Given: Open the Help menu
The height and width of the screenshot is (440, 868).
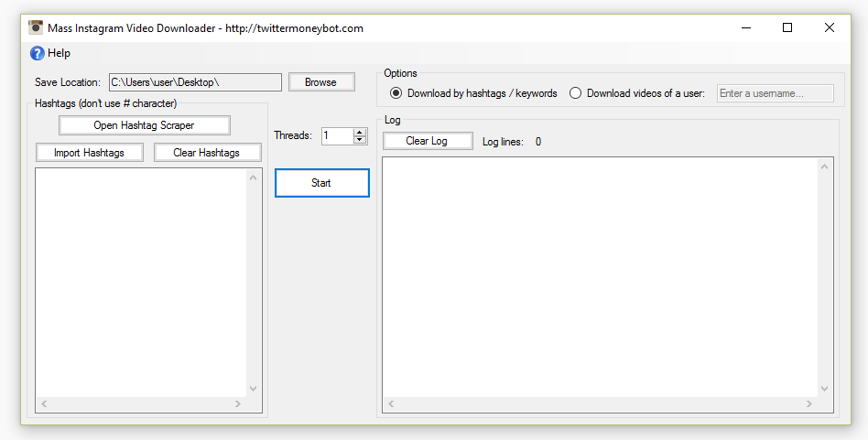Looking at the screenshot, I should [x=59, y=53].
